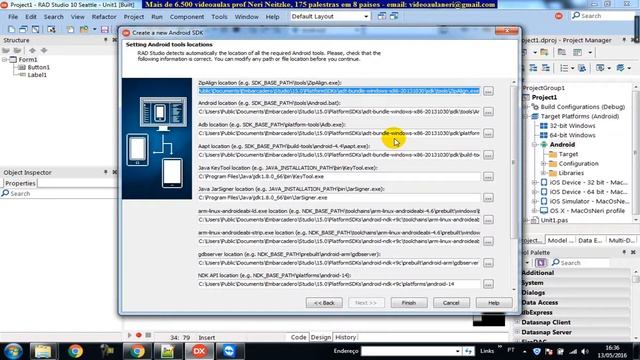Open the Run menu

coord(157,17)
